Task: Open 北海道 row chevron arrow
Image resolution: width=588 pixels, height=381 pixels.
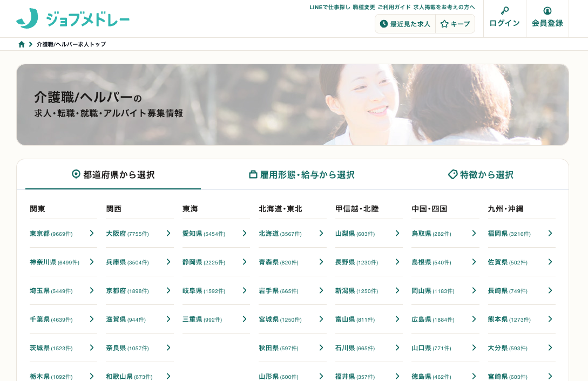Action: coord(321,233)
